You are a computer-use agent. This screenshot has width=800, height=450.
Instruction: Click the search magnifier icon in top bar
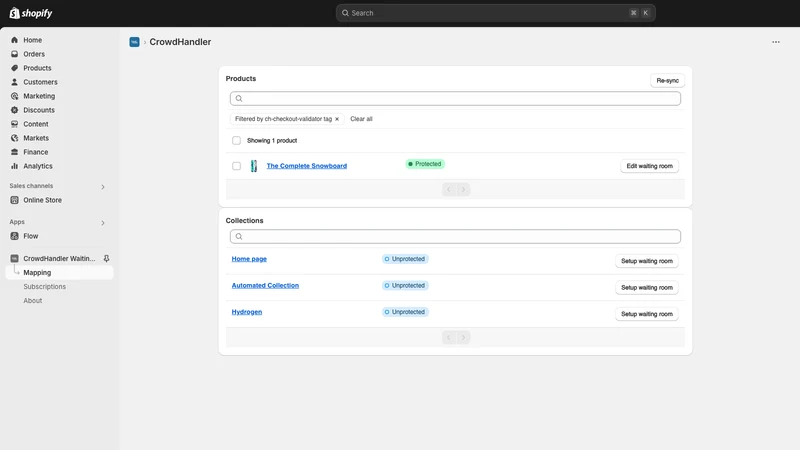345,13
